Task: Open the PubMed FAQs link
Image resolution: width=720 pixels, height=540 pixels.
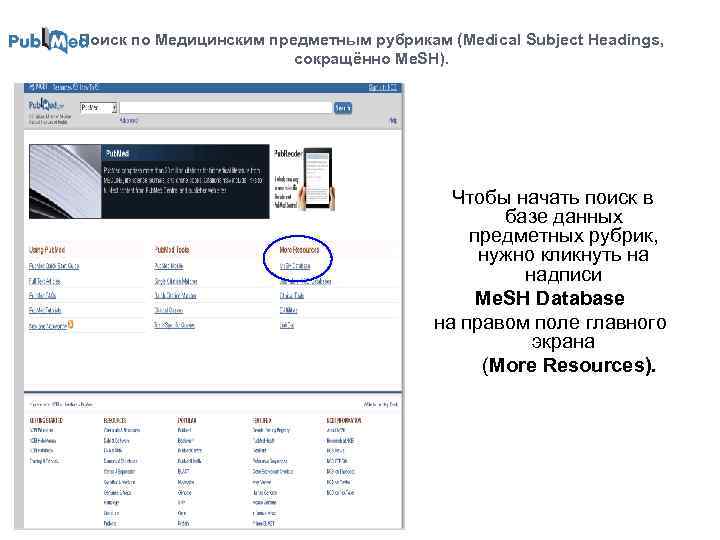Action: tap(42, 295)
